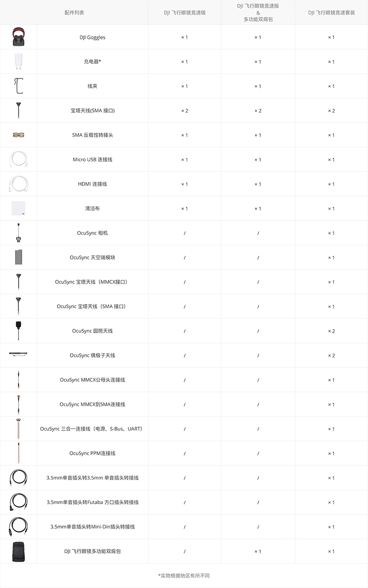Click the Micro USB cable icon

18,160
